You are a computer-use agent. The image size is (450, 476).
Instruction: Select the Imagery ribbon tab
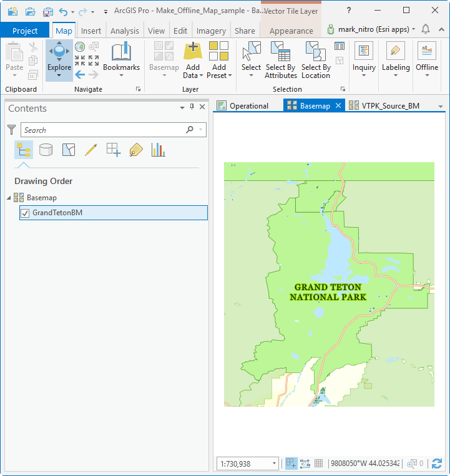[211, 31]
